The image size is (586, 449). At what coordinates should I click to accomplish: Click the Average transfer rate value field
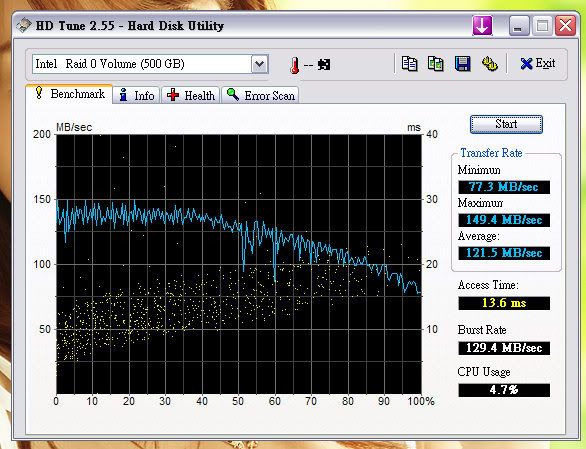click(x=504, y=253)
